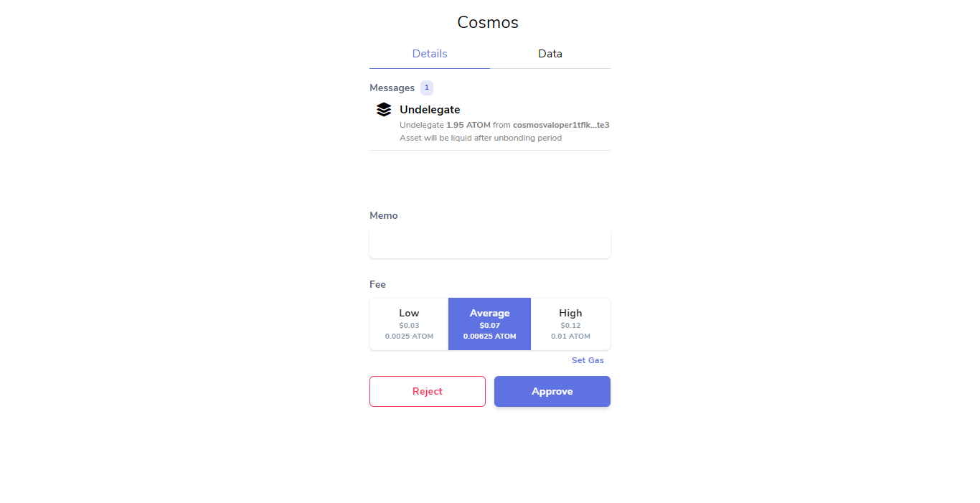Viewport: 980px width, 503px height.
Task: Open the Details tab
Action: click(430, 54)
